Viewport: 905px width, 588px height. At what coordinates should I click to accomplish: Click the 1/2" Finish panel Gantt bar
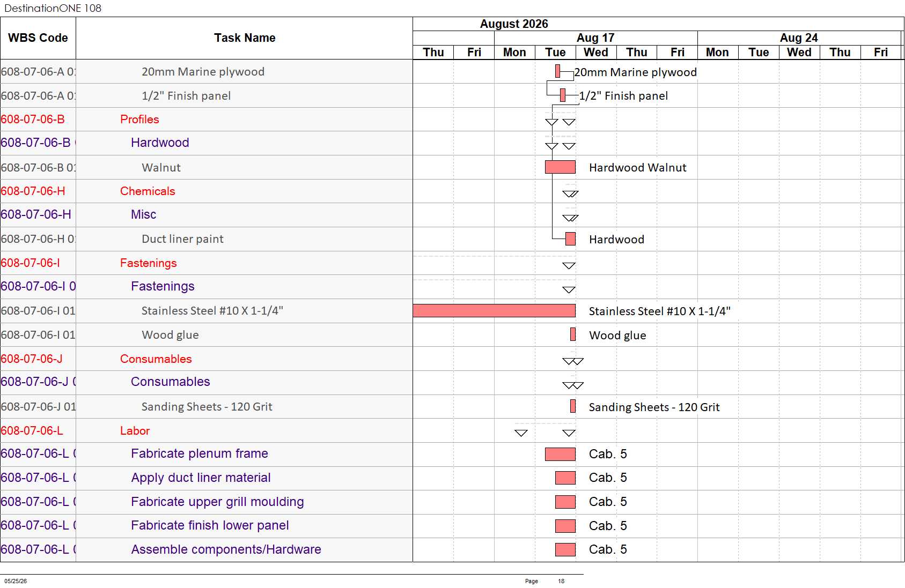coord(563,95)
